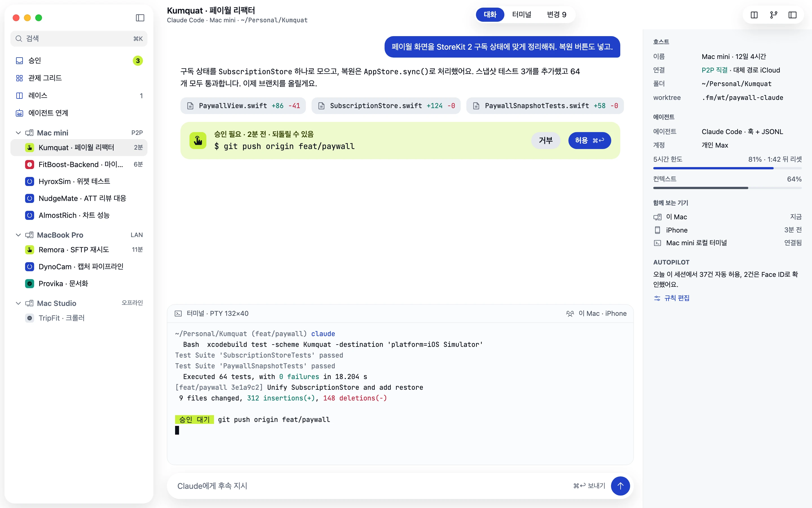
Task: Collapse the Mac mini host group
Action: point(18,133)
